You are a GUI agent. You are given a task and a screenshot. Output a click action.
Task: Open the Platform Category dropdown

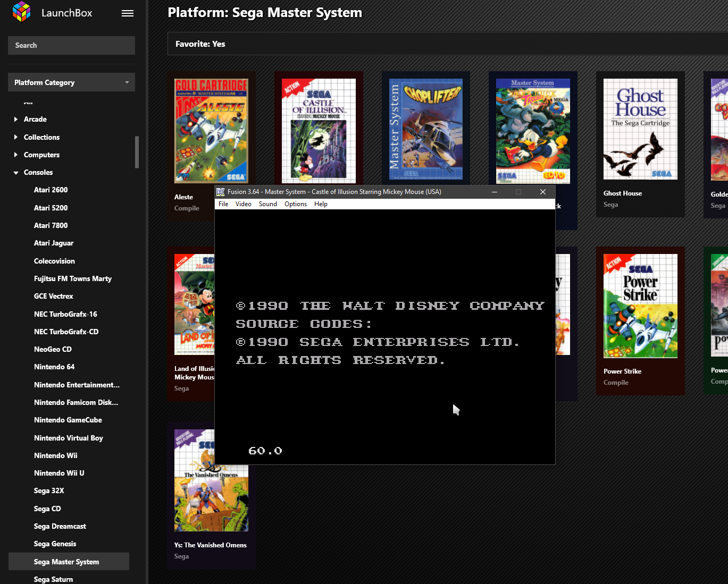(71, 82)
